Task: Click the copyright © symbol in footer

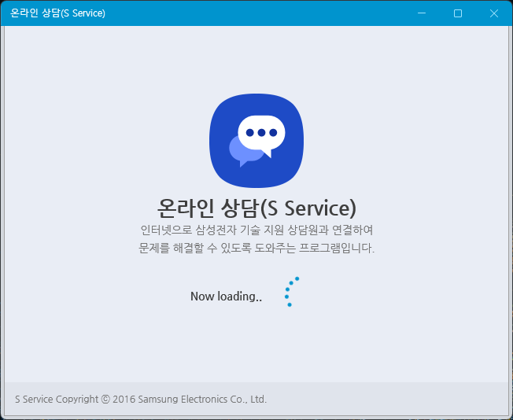Action: [105, 399]
